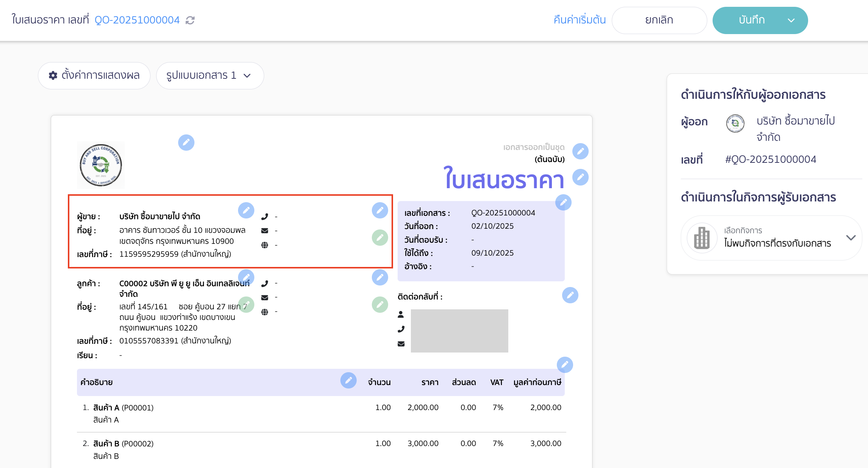Click the company logo image on the document
The image size is (868, 468).
coord(101,165)
